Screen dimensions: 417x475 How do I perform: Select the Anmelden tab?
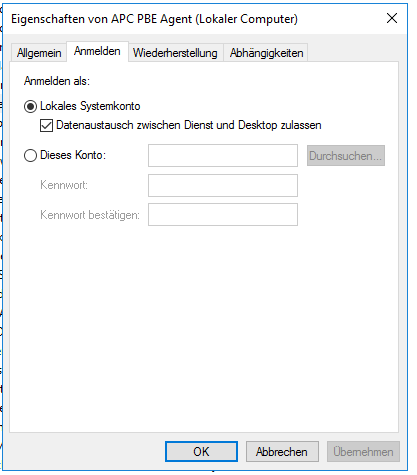pos(97,51)
